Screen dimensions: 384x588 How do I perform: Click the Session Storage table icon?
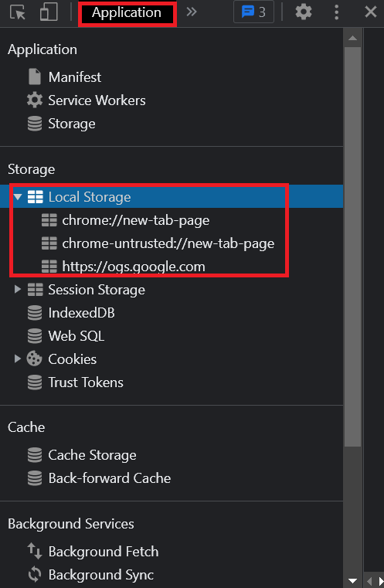[36, 290]
